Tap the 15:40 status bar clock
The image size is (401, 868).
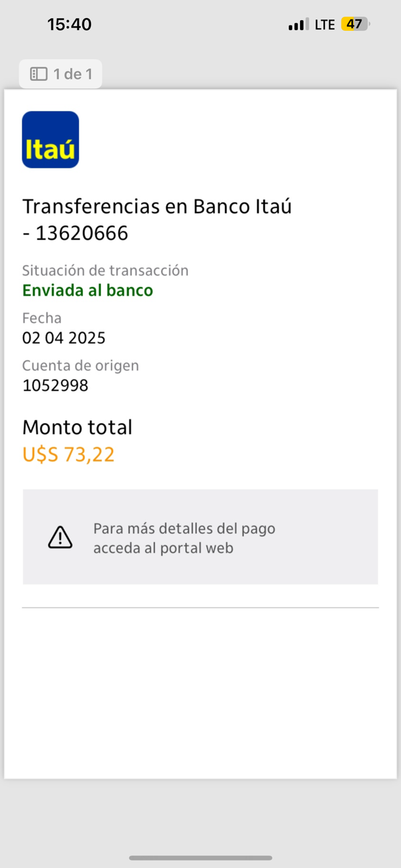(70, 25)
